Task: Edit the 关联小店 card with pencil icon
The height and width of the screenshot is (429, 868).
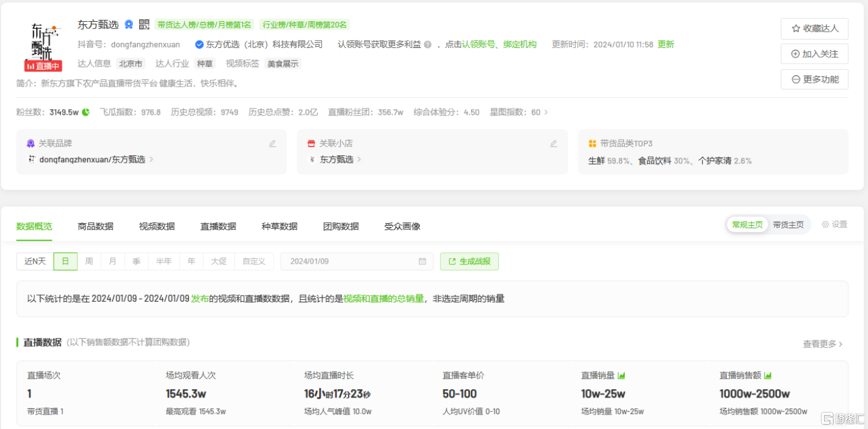Action: point(554,143)
